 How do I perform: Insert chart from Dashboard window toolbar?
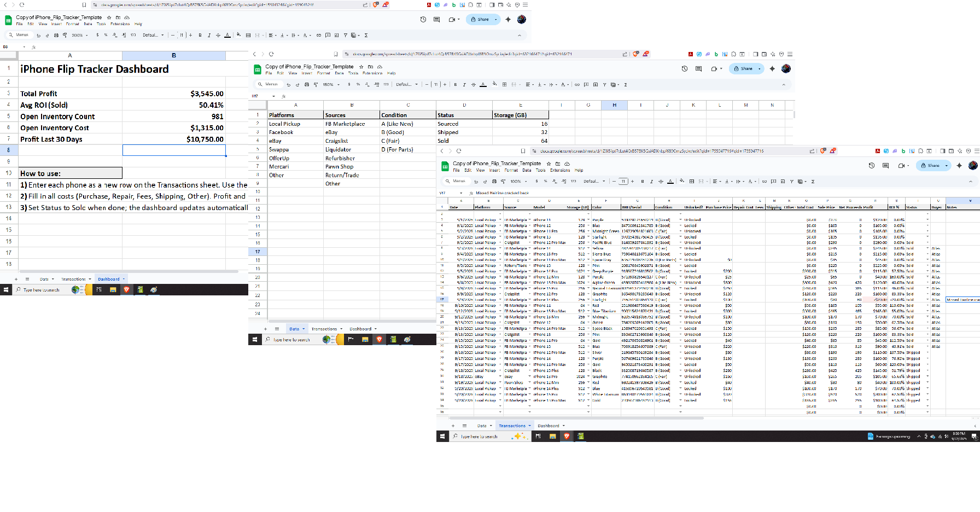(x=336, y=35)
